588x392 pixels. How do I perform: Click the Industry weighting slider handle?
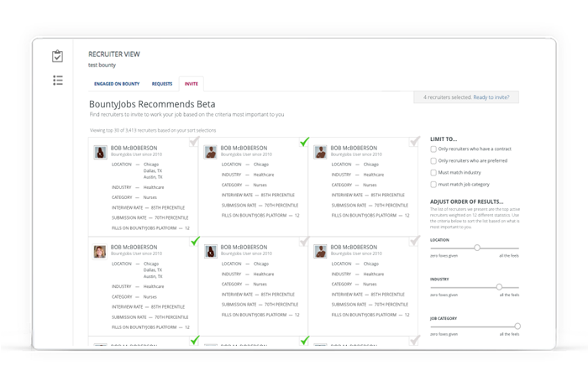(x=499, y=287)
